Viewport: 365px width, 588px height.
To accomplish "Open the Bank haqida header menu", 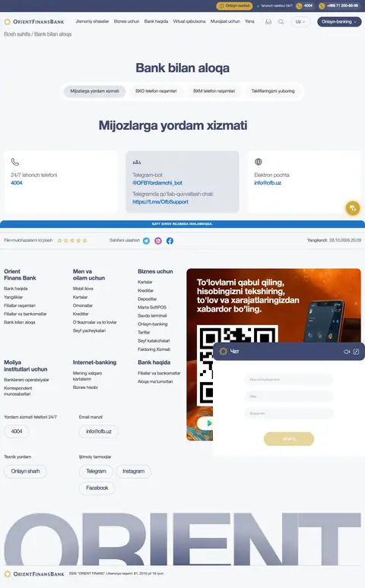I will pyautogui.click(x=156, y=21).
